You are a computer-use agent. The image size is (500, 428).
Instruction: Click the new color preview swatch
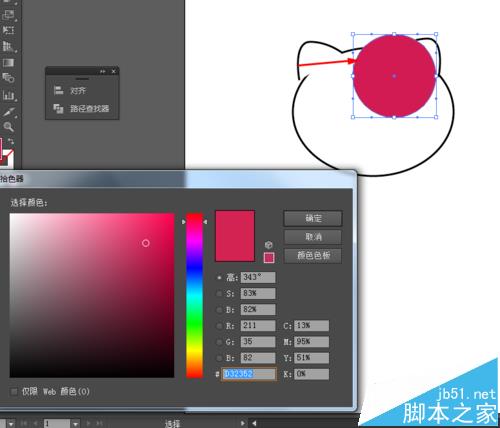tap(235, 235)
